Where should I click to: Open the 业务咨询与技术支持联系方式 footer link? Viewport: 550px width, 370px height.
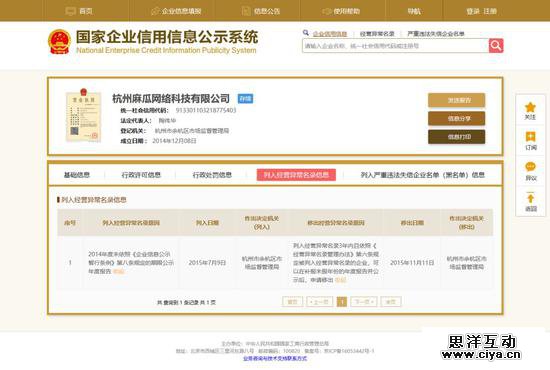[x=275, y=358]
